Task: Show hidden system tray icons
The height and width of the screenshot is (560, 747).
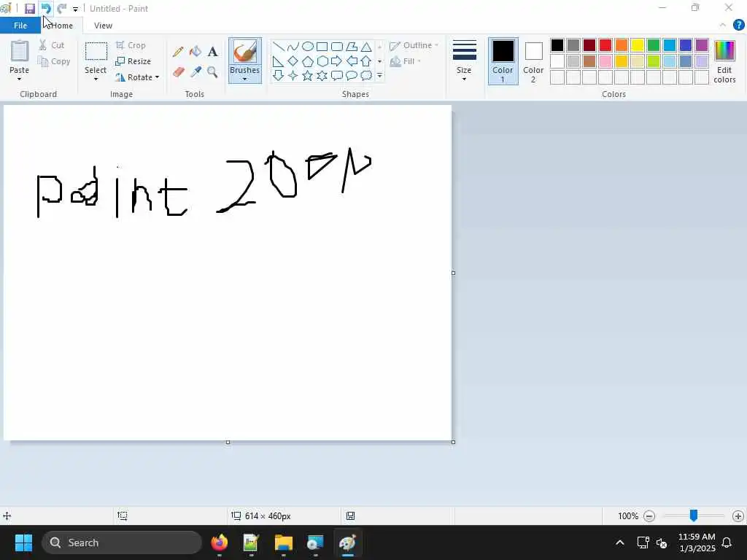Action: (x=620, y=542)
